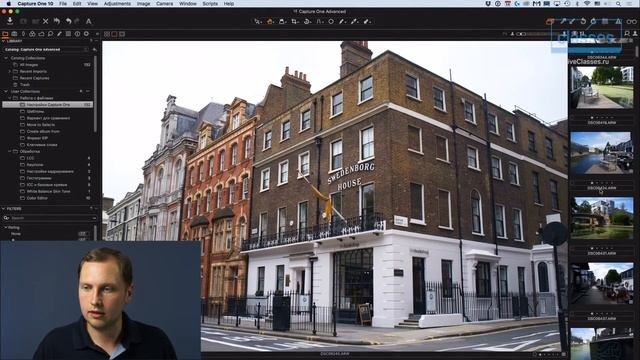Image resolution: width=640 pixels, height=360 pixels.
Task: Click the Import images icon
Action: (10, 21)
